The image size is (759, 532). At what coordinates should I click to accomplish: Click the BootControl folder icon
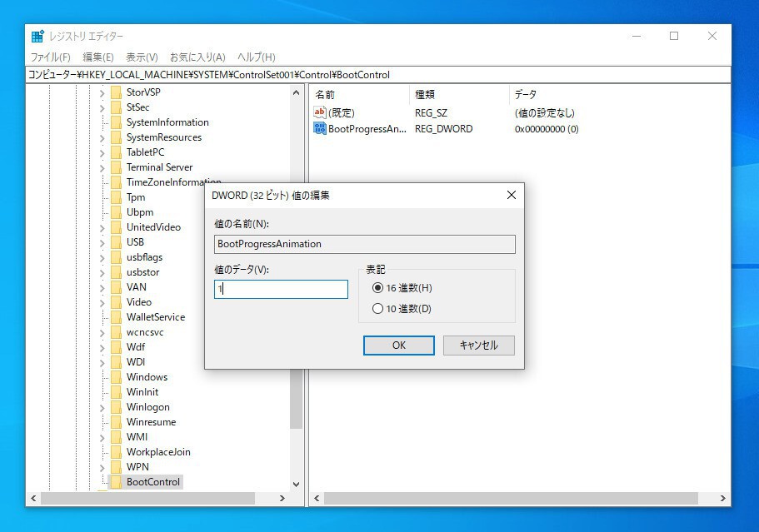(116, 482)
